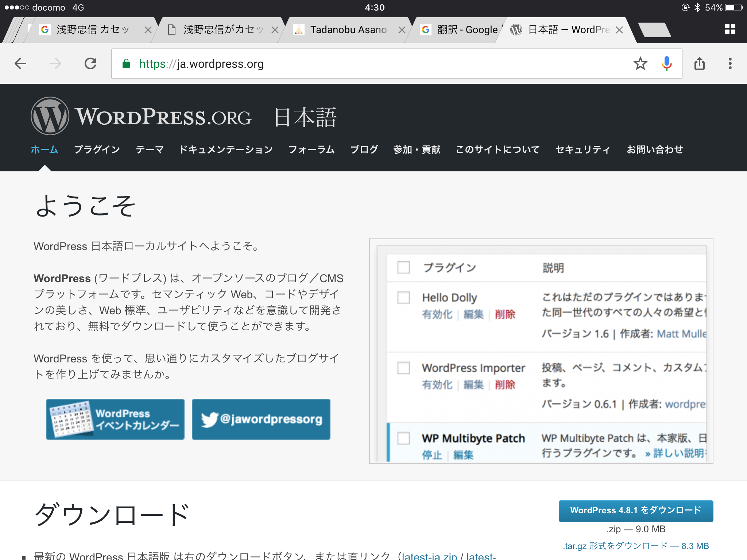Open a new blank tab
The width and height of the screenshot is (747, 560).
click(x=655, y=30)
